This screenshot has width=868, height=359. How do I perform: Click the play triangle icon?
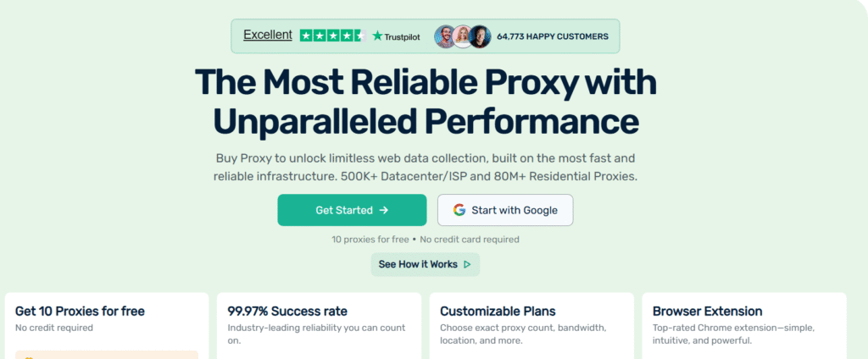coord(467,264)
